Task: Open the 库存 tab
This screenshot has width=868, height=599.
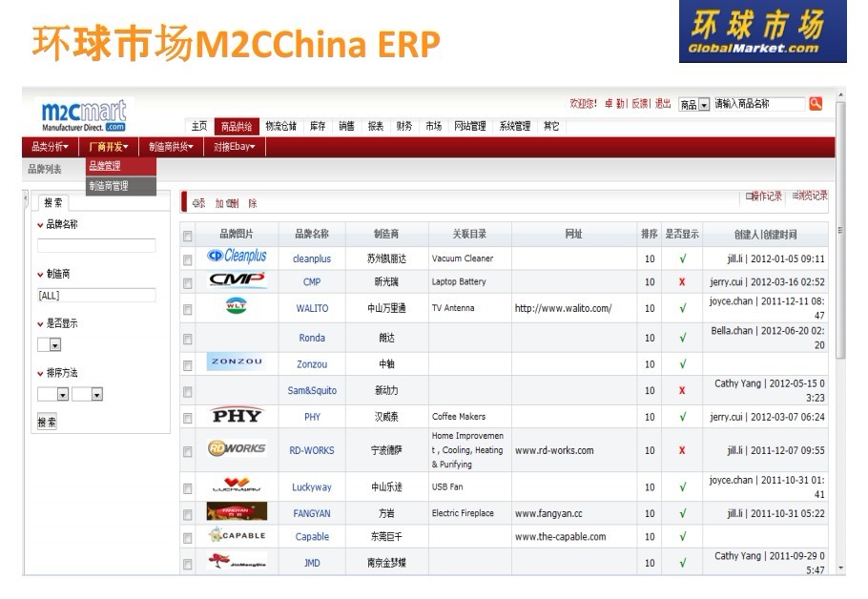Action: coord(318,126)
